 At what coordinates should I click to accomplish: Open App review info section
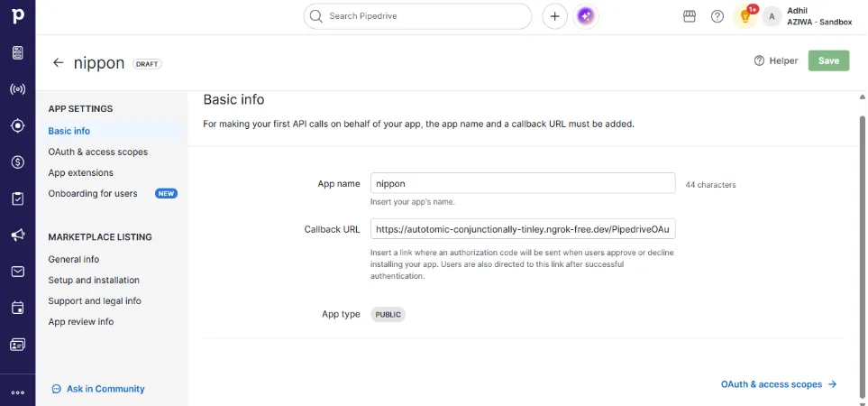(x=81, y=322)
